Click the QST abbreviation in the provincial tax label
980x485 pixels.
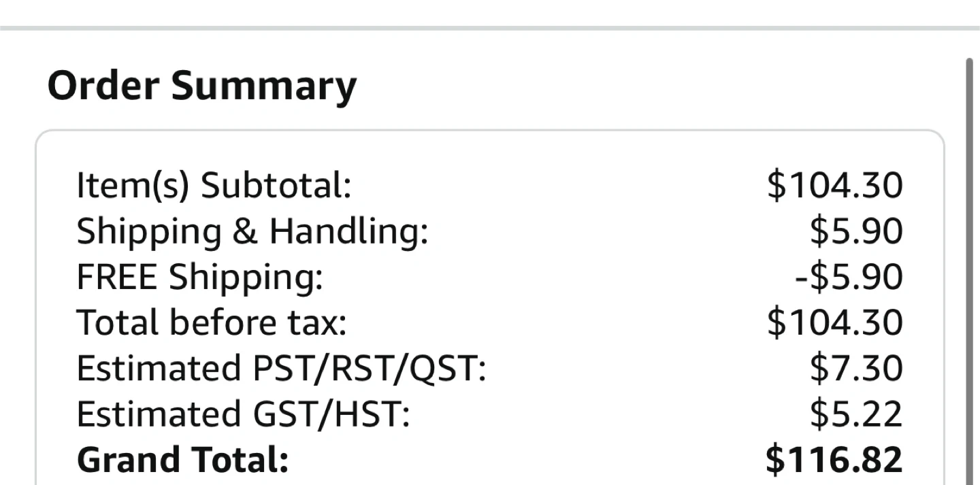click(442, 369)
